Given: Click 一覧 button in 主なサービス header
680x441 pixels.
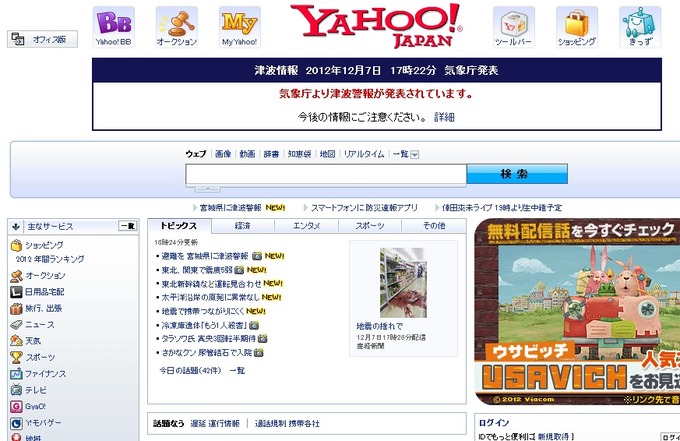Looking at the screenshot, I should tap(128, 226).
